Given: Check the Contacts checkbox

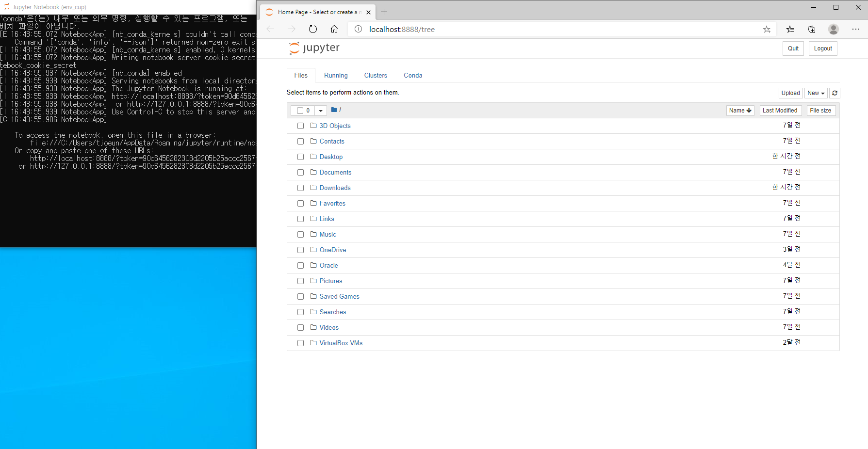Looking at the screenshot, I should pyautogui.click(x=300, y=142).
